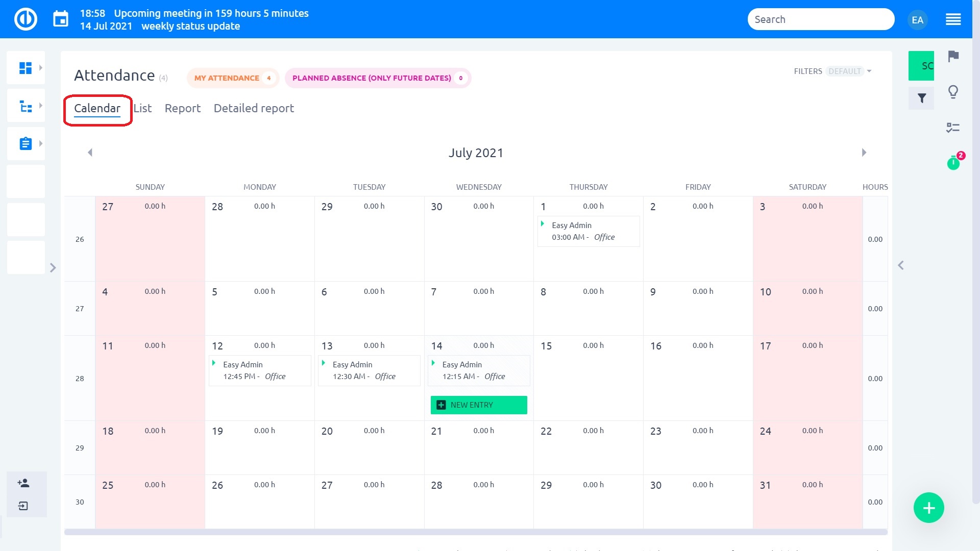
Task: Open the project tree icon in sidebar
Action: (x=26, y=106)
